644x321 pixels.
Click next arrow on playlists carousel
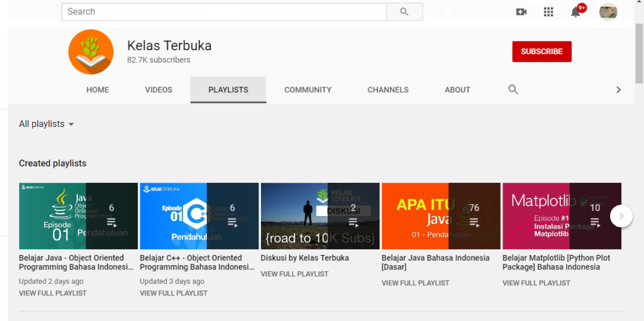click(x=621, y=216)
